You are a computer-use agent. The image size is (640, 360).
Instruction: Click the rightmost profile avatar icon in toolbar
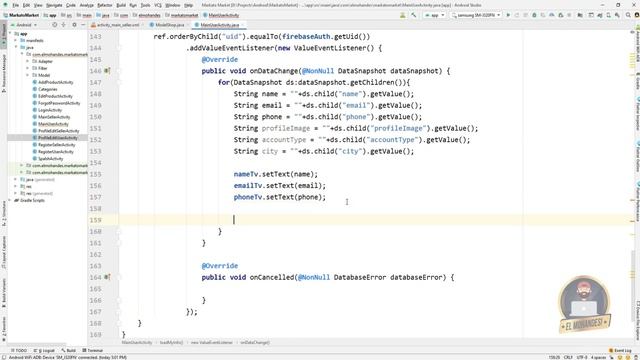[x=637, y=15]
